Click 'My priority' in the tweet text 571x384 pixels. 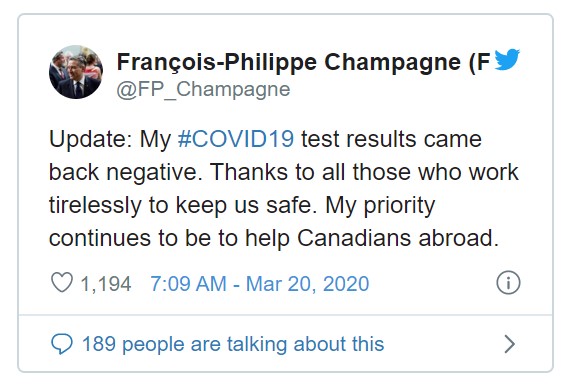click(x=380, y=206)
